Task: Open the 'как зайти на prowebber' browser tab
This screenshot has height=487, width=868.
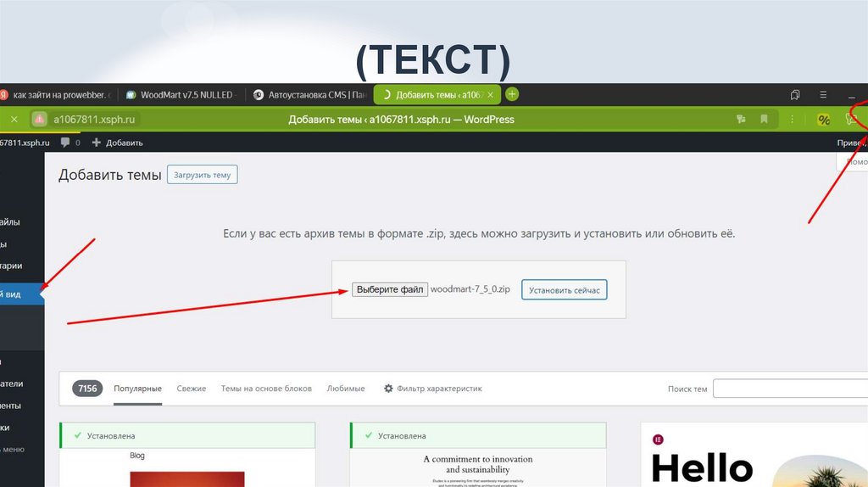Action: pyautogui.click(x=57, y=95)
